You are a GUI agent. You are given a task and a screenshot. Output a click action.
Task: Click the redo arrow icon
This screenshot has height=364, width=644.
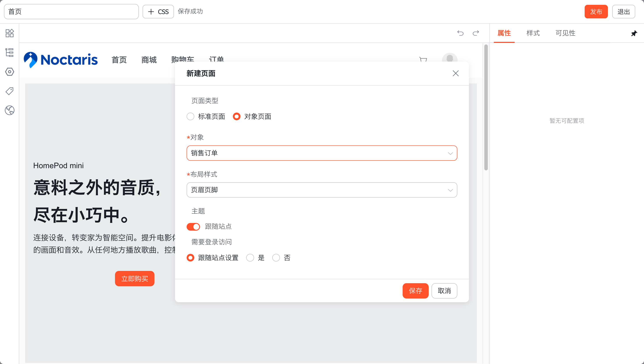coord(476,33)
